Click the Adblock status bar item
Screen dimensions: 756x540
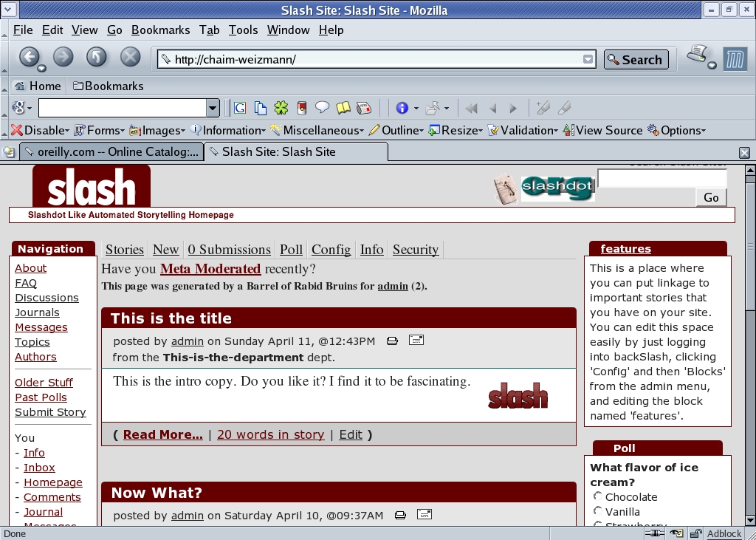click(724, 533)
